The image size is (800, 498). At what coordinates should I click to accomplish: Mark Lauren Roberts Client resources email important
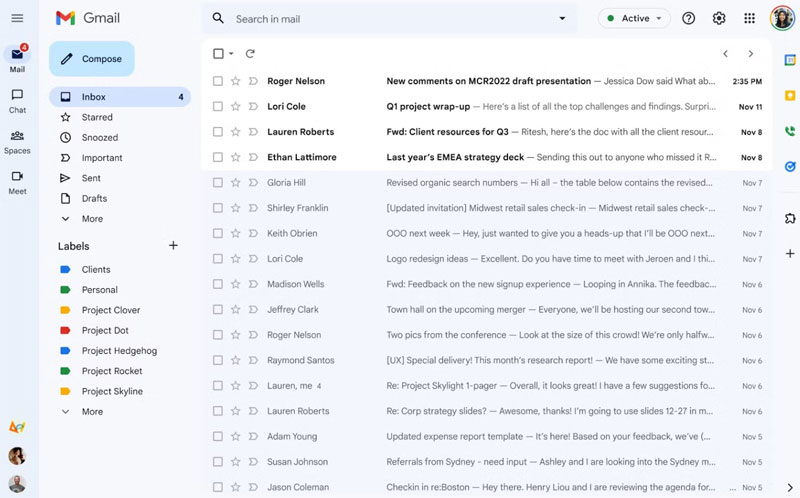pos(253,132)
